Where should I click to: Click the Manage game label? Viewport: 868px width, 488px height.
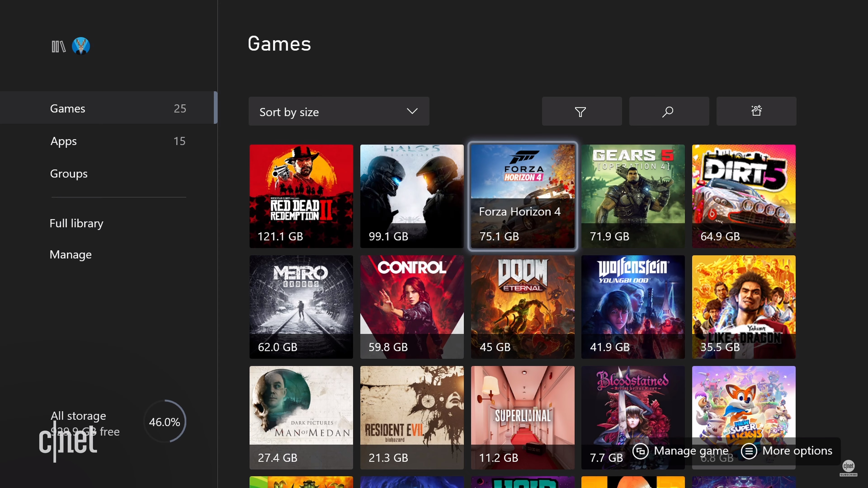[x=691, y=451]
